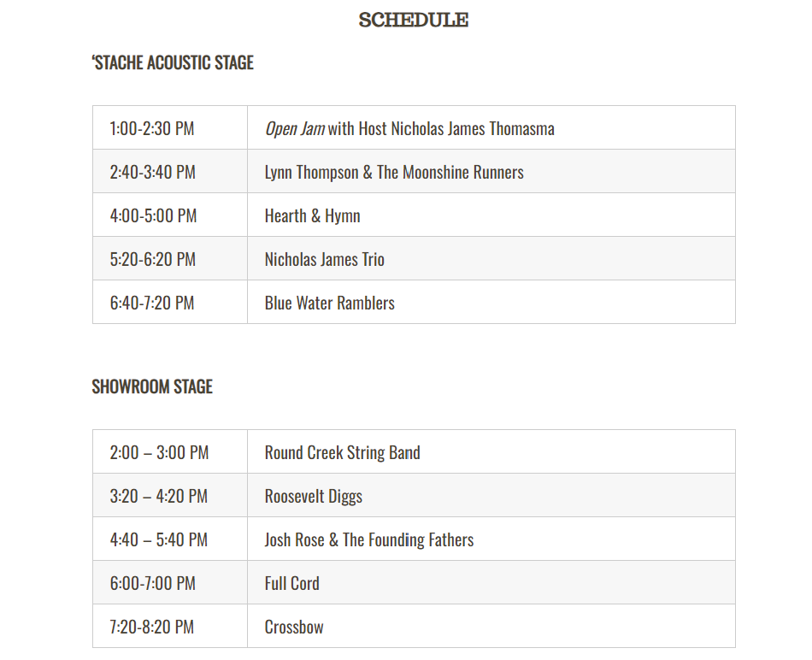
Task: Click the 'Stache Acoustic Stage heading
Action: pyautogui.click(x=173, y=62)
